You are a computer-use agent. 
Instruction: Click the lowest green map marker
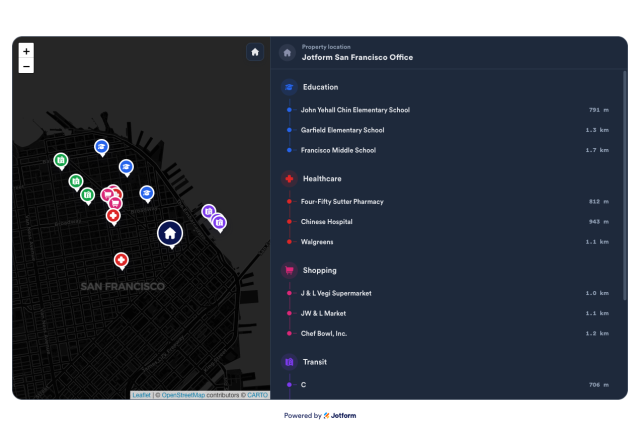(x=87, y=195)
